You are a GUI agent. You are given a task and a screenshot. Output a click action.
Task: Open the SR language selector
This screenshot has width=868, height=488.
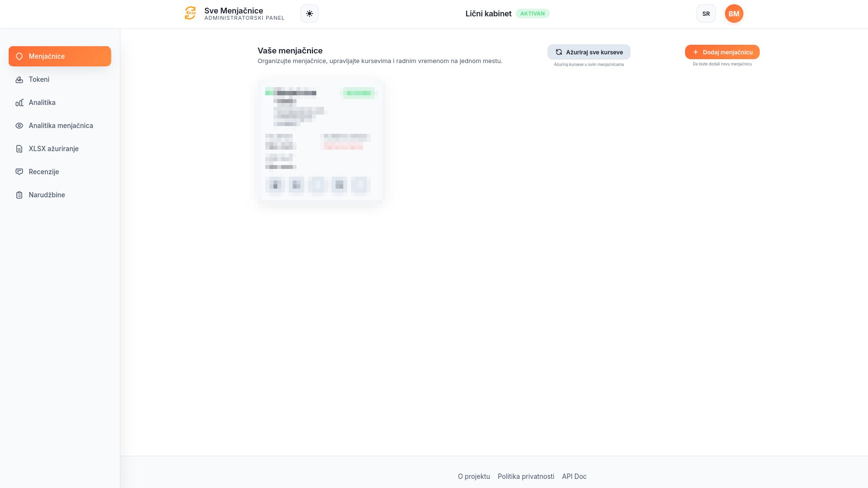pyautogui.click(x=706, y=13)
